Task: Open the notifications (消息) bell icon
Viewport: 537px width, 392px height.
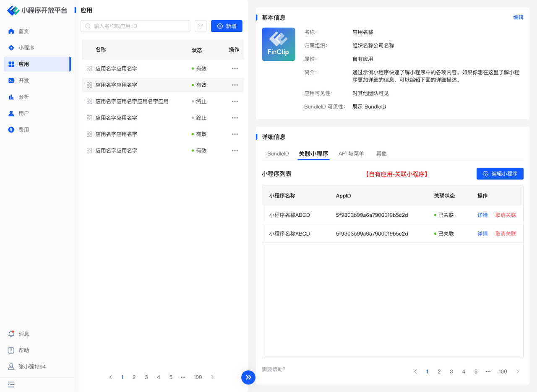Action: pos(11,334)
